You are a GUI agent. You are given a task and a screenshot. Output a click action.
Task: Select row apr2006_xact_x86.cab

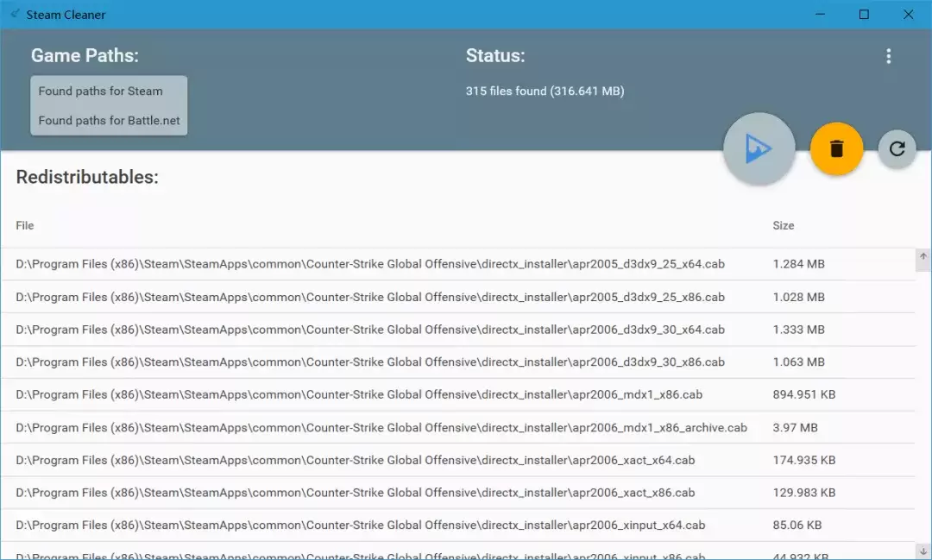pyautogui.click(x=457, y=493)
